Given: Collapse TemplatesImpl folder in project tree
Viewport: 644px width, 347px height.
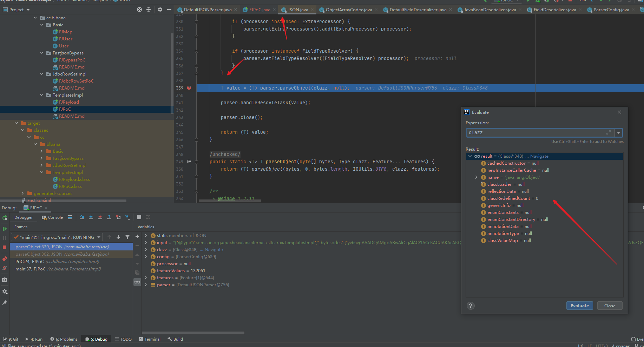Looking at the screenshot, I should pyautogui.click(x=42, y=95).
